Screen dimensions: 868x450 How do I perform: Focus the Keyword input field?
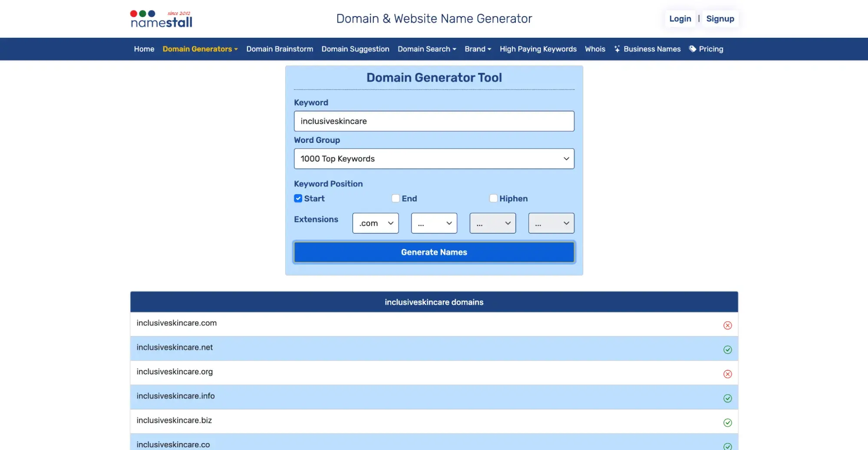tap(434, 121)
